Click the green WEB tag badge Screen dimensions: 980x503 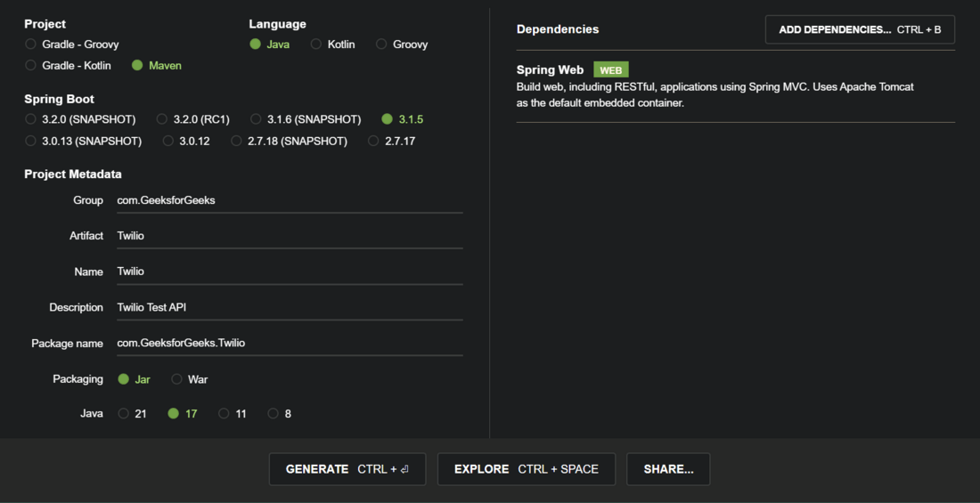tap(610, 70)
